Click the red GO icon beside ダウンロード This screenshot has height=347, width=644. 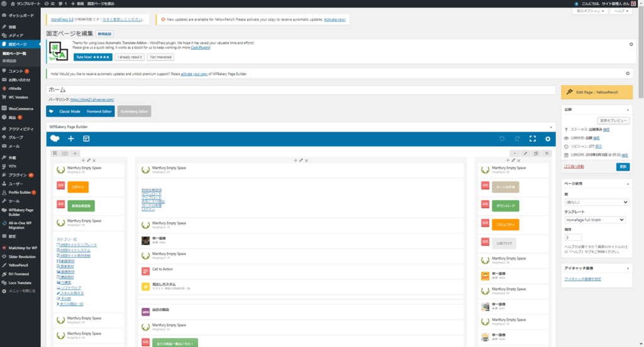click(485, 204)
